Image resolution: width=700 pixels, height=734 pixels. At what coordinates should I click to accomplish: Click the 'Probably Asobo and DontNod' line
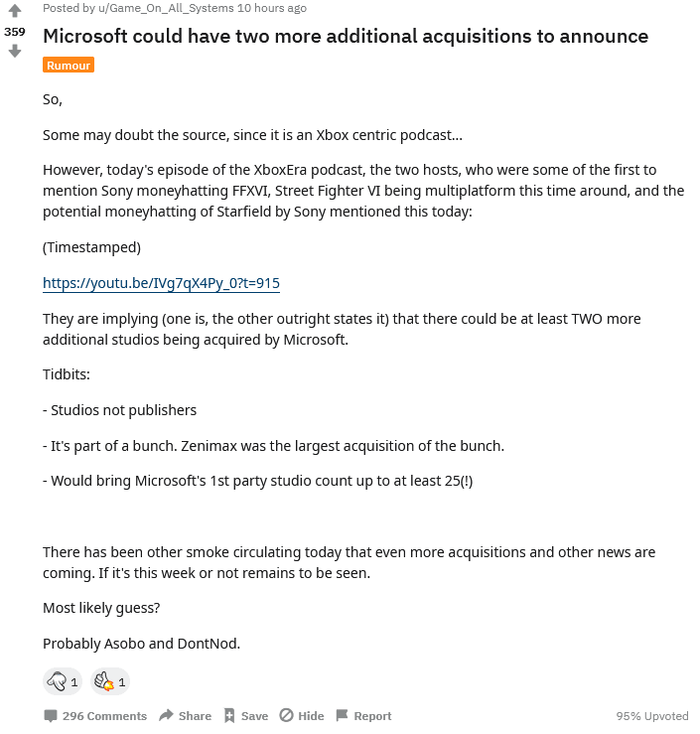click(x=141, y=643)
